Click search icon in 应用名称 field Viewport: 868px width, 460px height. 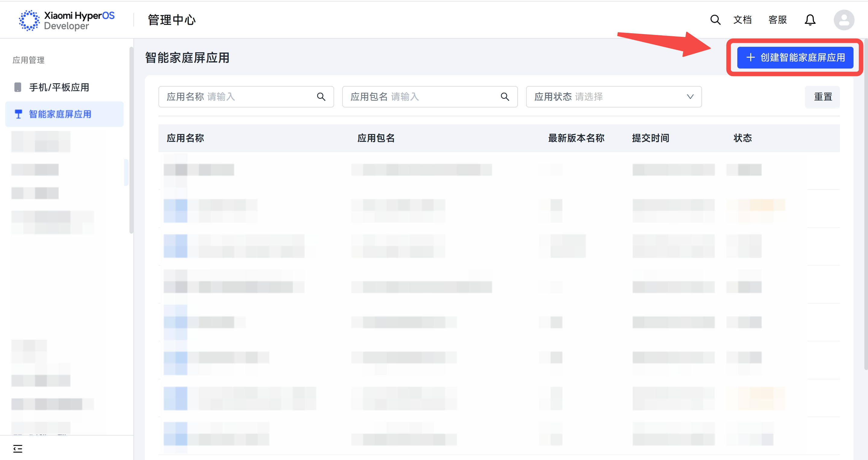321,97
